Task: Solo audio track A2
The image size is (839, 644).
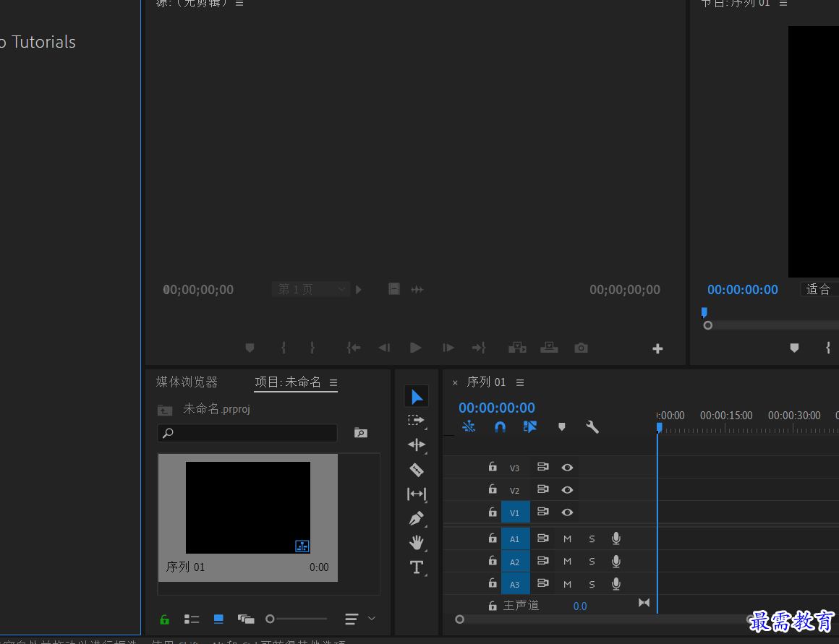Action: pyautogui.click(x=592, y=562)
